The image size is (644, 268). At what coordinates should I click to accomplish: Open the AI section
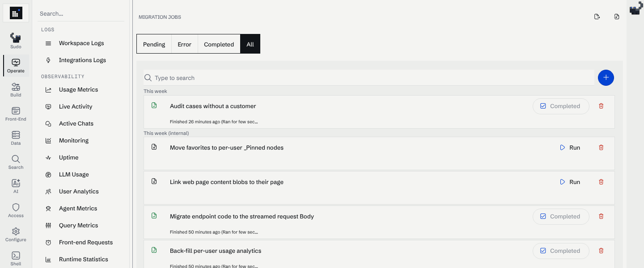(16, 186)
